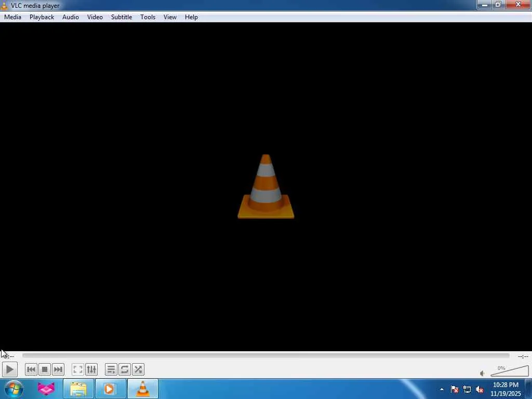This screenshot has height=399, width=532.
Task: Click the VLC cone logo in video area
Action: point(265,187)
